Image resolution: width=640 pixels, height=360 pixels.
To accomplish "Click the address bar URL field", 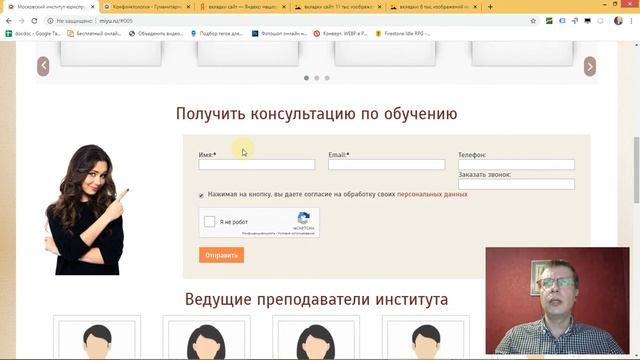I will [x=286, y=21].
